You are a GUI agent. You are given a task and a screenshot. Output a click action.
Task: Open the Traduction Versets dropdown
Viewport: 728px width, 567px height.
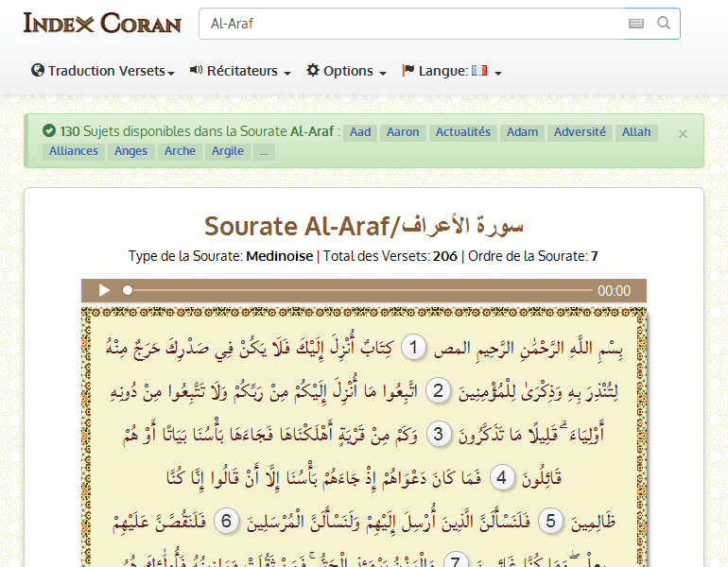pyautogui.click(x=103, y=71)
